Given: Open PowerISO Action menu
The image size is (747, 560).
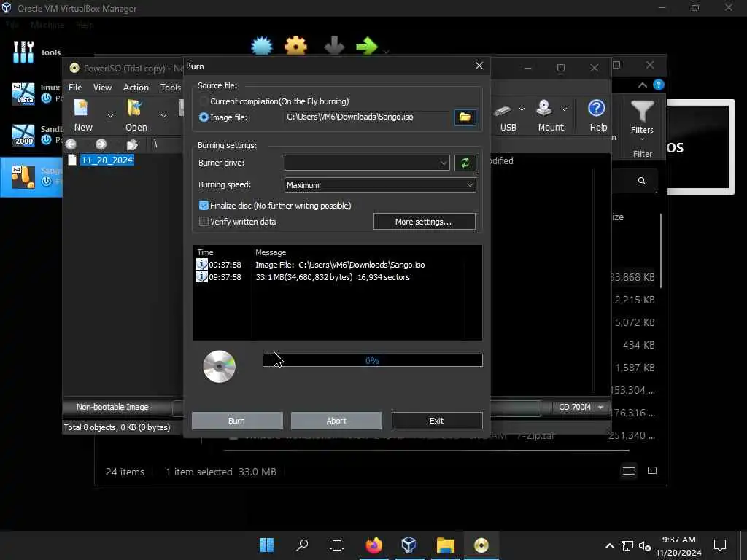Looking at the screenshot, I should [x=136, y=87].
